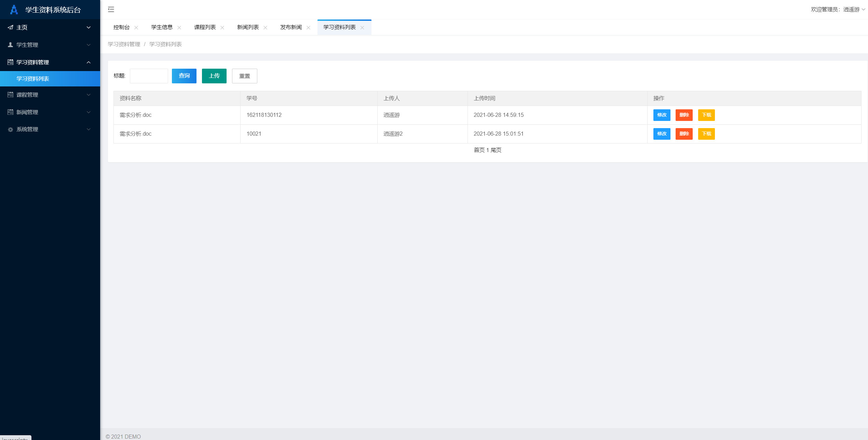Close the 发布新闻 tab
This screenshot has width=868, height=440.
pos(308,28)
